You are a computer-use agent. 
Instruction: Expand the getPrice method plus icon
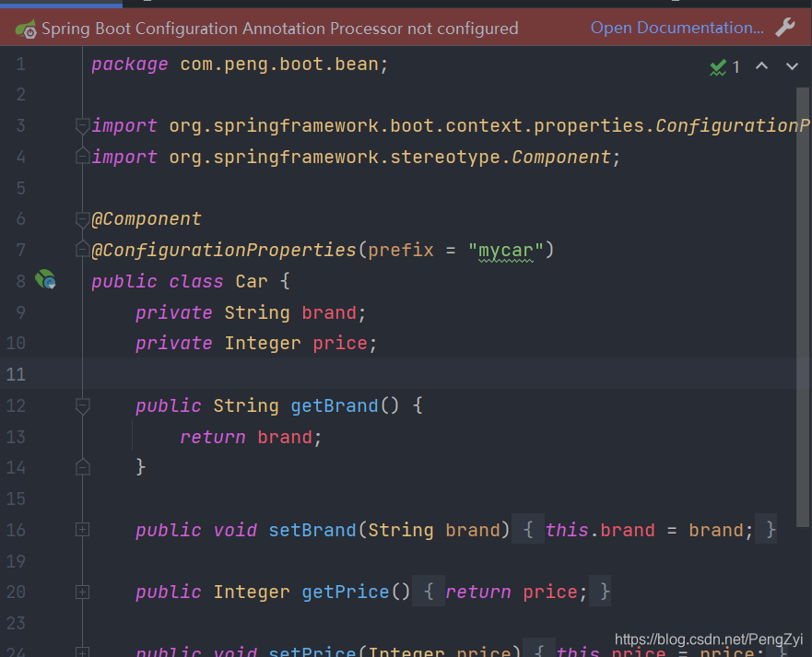click(82, 591)
